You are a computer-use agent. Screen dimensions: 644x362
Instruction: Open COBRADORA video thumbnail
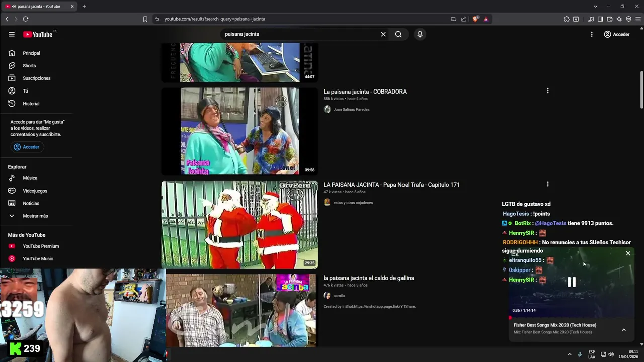click(x=239, y=132)
